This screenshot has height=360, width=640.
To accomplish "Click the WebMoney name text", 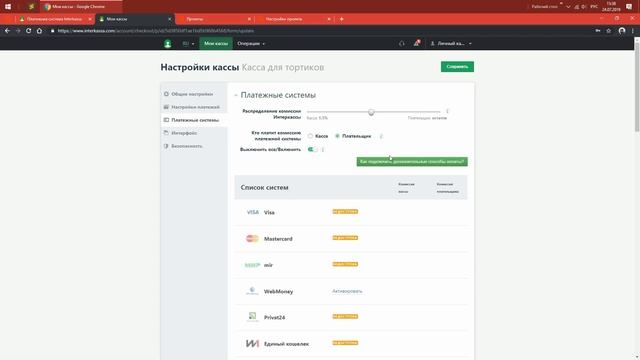I will point(278,291).
